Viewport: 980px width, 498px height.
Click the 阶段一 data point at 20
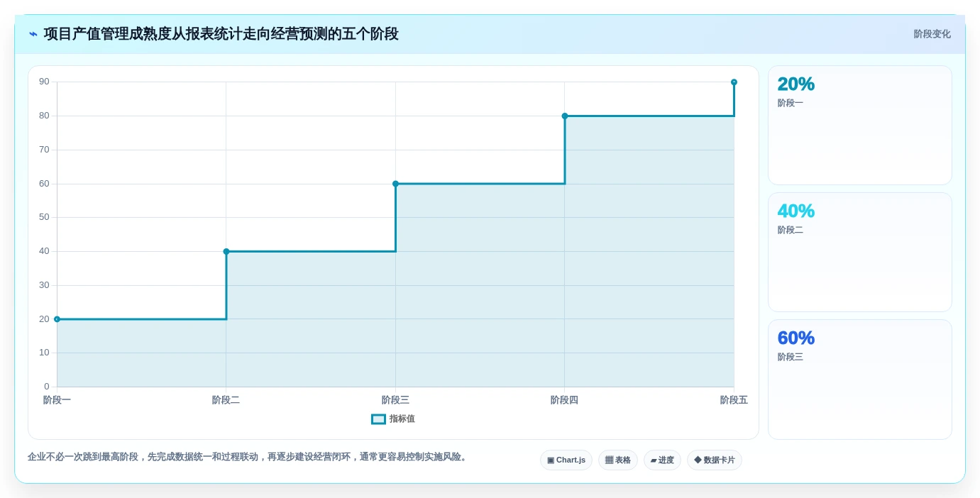click(57, 319)
